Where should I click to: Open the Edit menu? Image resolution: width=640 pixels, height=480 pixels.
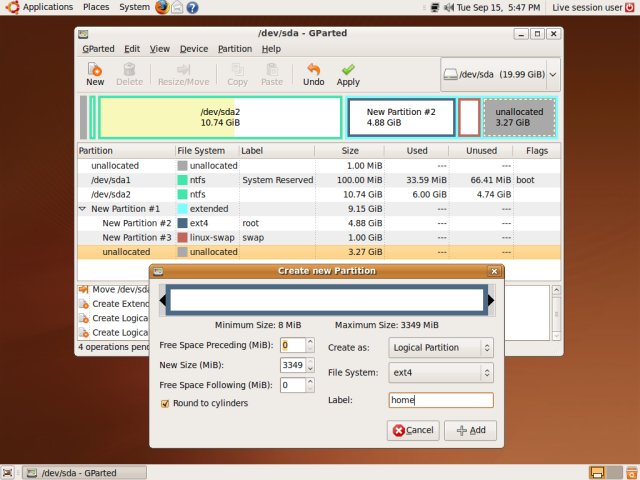pos(132,49)
